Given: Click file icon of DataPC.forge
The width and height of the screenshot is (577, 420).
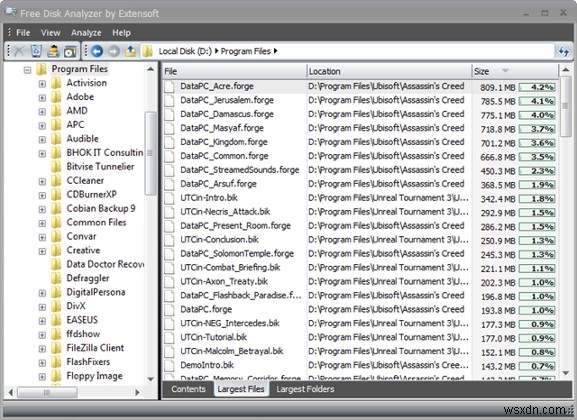Looking at the screenshot, I should pyautogui.click(x=169, y=310).
